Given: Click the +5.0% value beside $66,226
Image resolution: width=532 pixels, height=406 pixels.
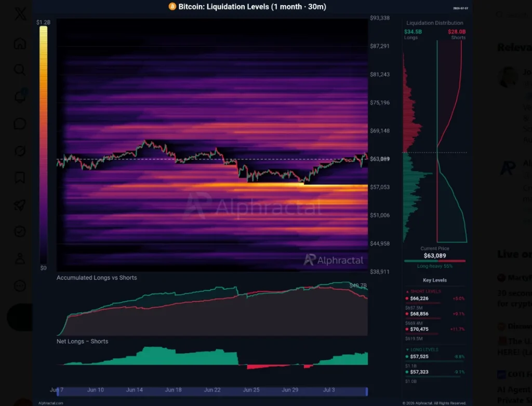Looking at the screenshot, I should 459,299.
